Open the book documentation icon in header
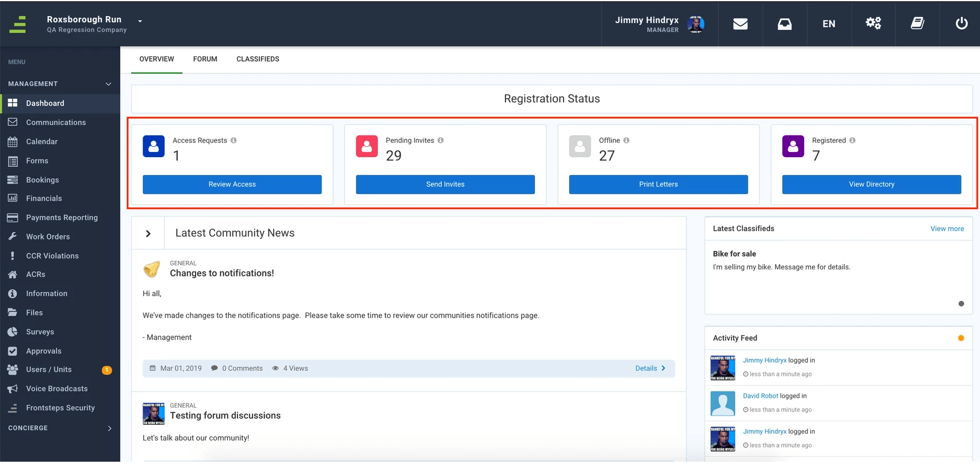 pos(917,23)
